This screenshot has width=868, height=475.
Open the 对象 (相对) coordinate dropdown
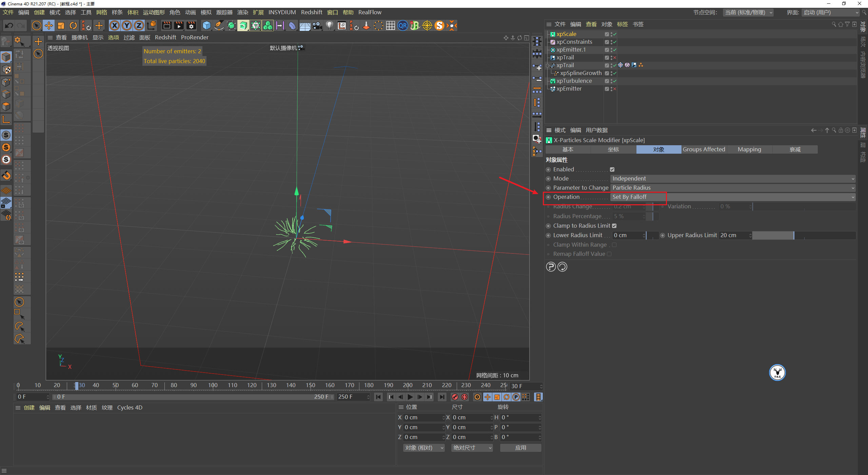click(424, 448)
